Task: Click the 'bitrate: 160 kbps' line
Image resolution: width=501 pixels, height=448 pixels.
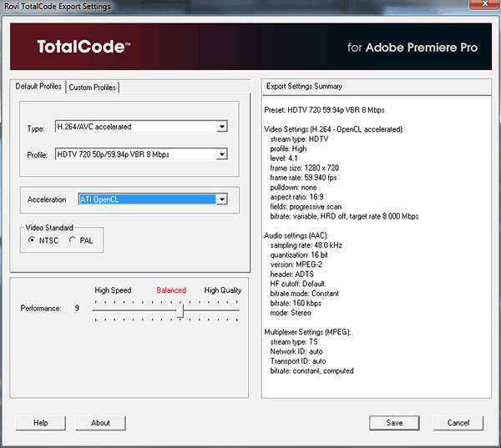Action: tap(296, 303)
